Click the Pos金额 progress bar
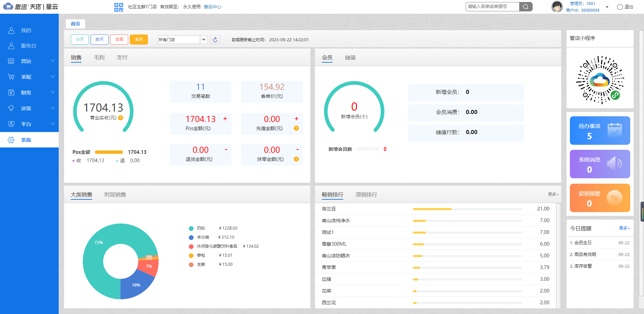The image size is (644, 314). [x=109, y=152]
